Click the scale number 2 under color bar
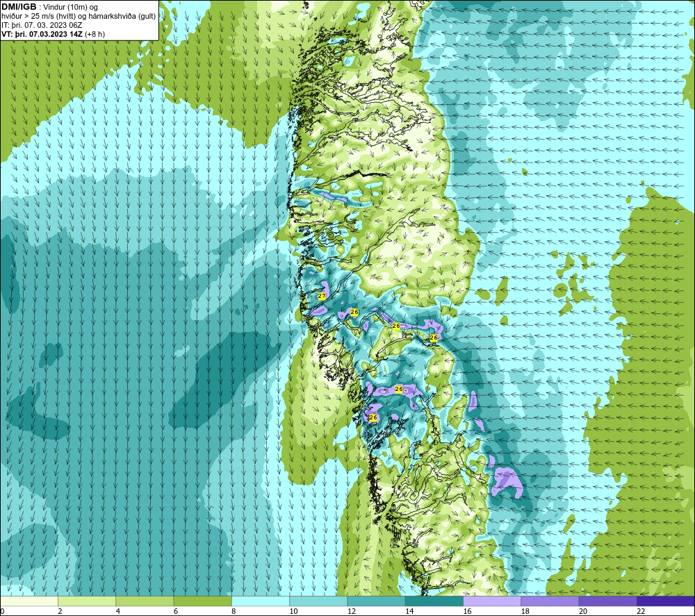 60,611
